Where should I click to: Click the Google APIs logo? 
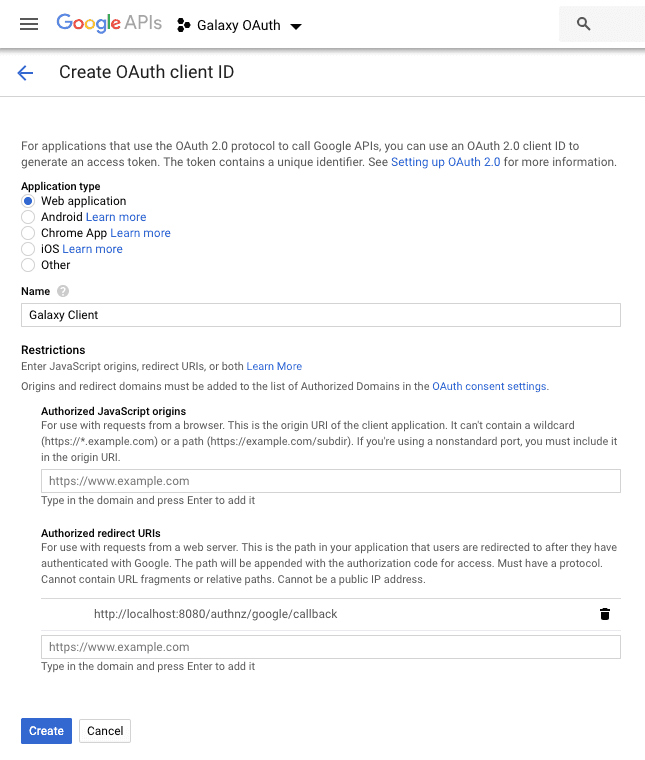[x=109, y=24]
